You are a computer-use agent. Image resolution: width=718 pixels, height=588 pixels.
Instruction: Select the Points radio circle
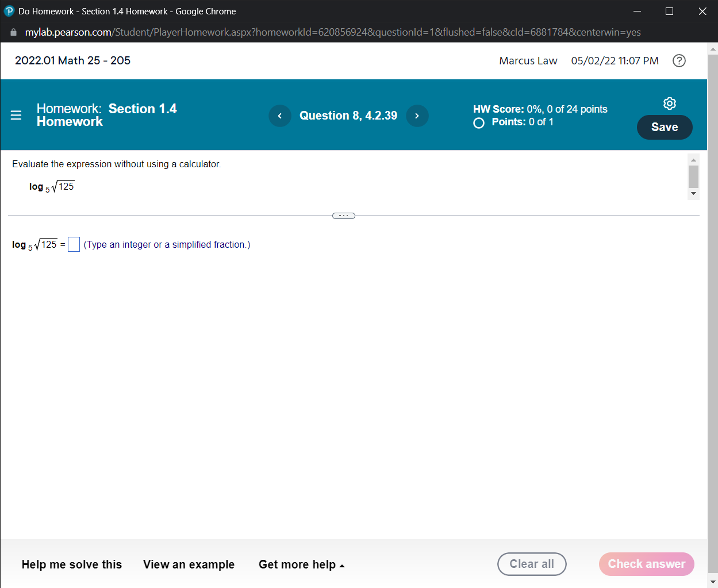click(x=478, y=122)
